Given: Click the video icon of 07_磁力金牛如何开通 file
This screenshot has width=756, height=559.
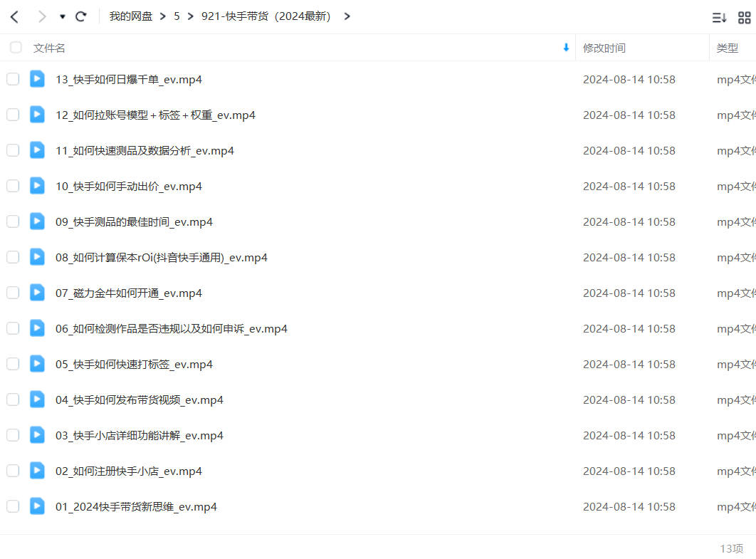Looking at the screenshot, I should [37, 292].
